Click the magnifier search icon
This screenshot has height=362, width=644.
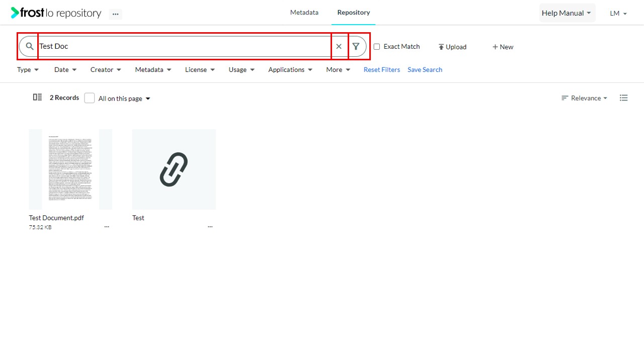30,46
